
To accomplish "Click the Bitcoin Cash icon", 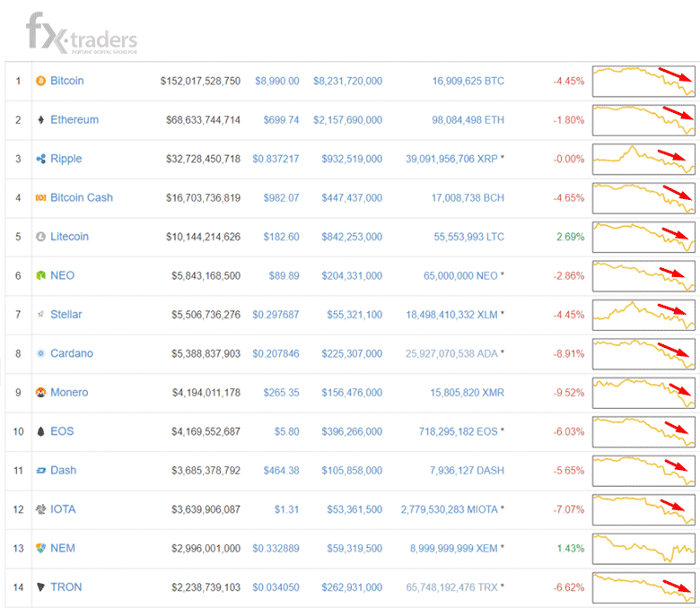I will (40, 197).
